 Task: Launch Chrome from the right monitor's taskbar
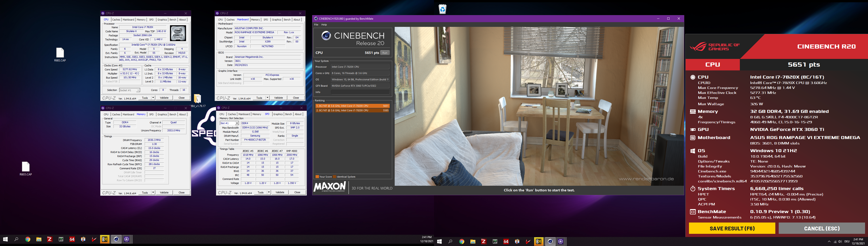[x=462, y=241]
